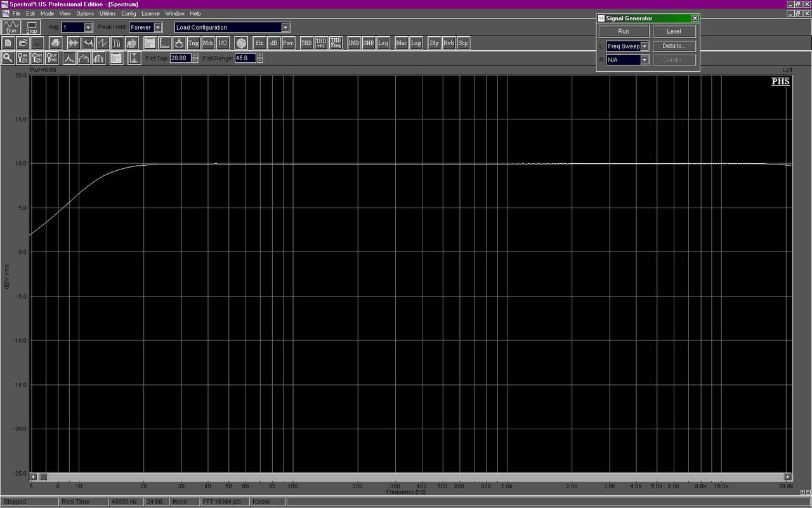Select the Spectrum view icon
This screenshot has height=508, width=812.
click(88, 43)
